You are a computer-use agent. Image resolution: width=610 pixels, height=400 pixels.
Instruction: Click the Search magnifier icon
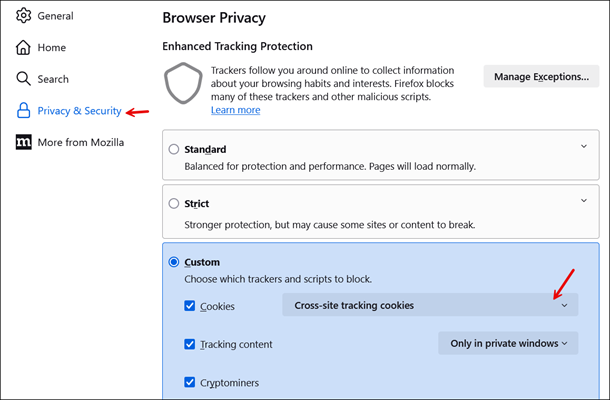click(x=23, y=79)
